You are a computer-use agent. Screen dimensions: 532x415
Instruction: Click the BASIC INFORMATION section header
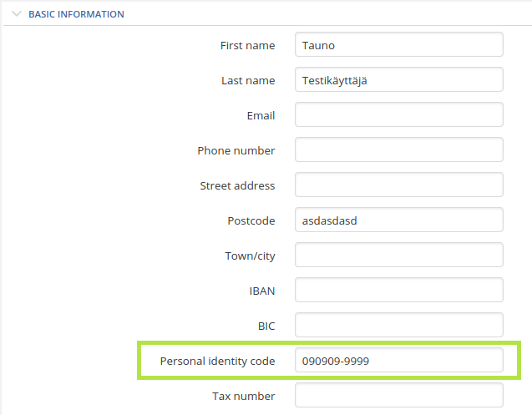click(76, 14)
